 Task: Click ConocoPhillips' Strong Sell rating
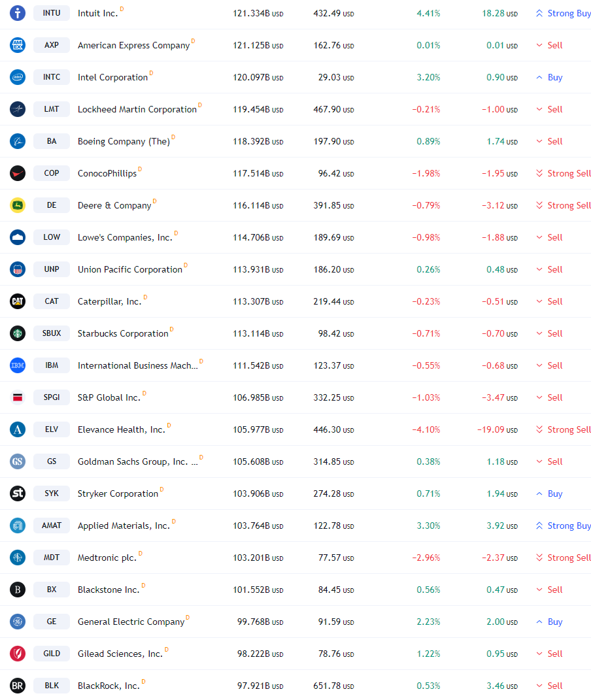[x=564, y=173]
